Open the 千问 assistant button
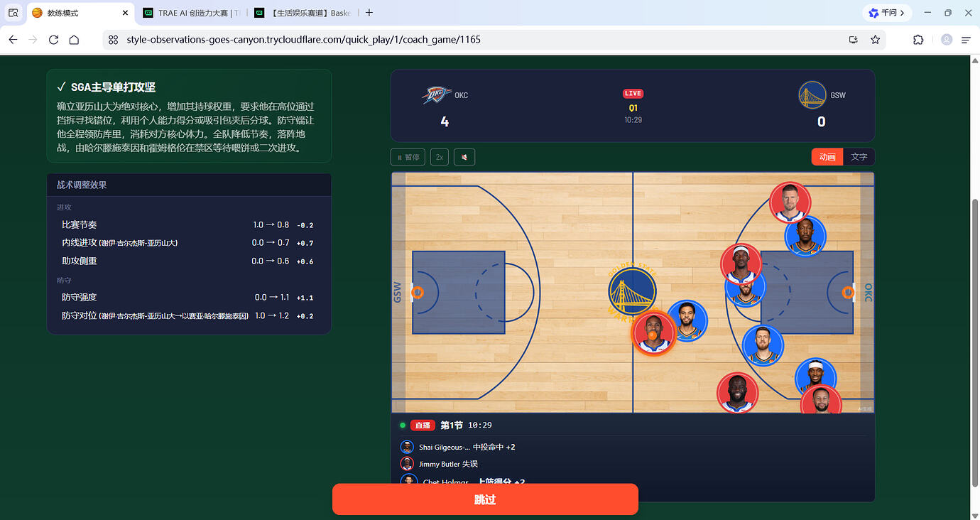The image size is (980, 520). pyautogui.click(x=887, y=13)
